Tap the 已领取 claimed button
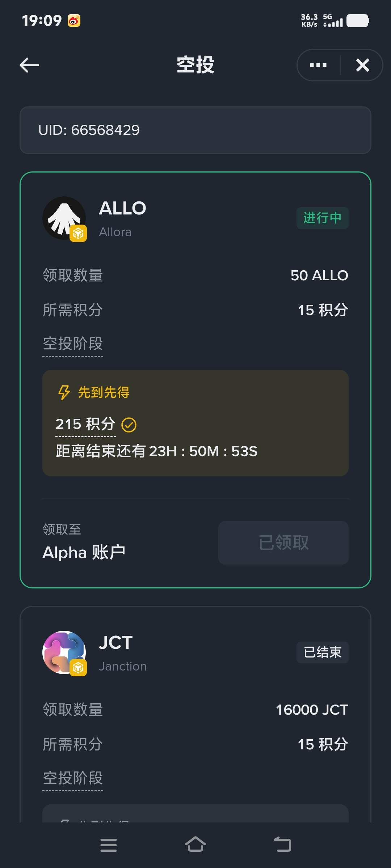The height and width of the screenshot is (868, 391). [x=283, y=542]
